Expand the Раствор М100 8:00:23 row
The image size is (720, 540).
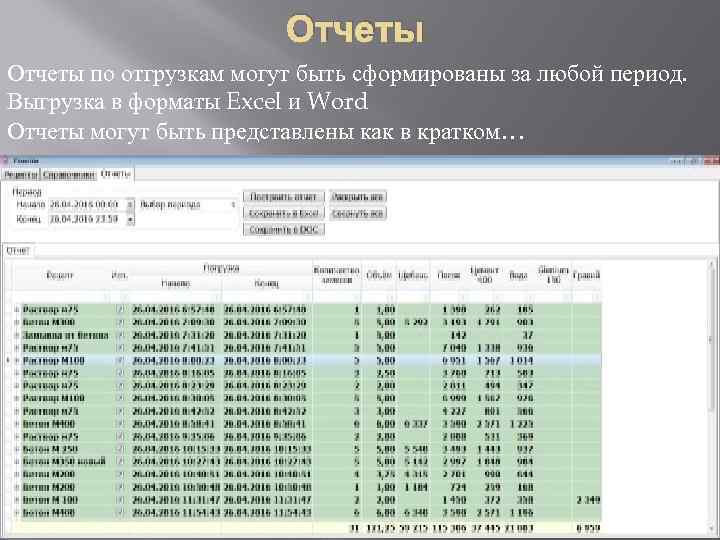17,360
